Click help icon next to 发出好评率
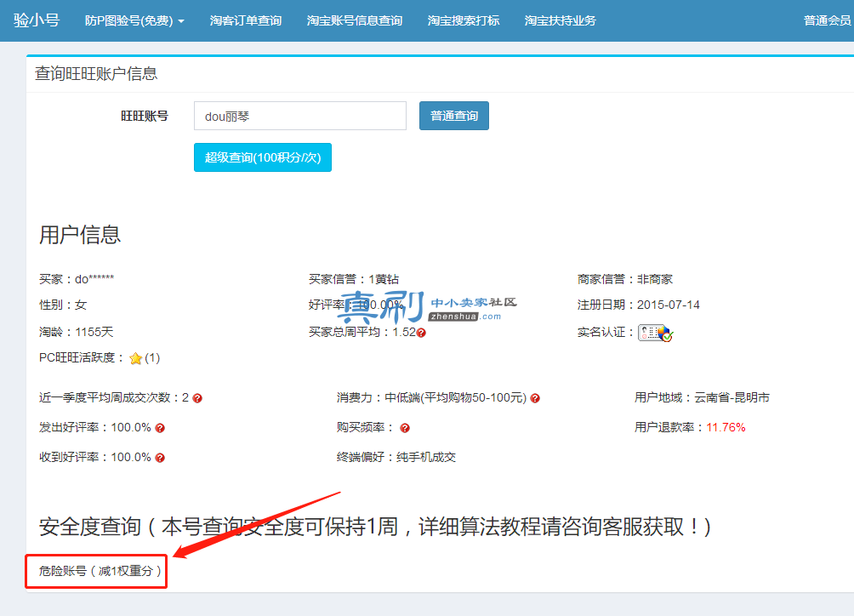Viewport: 854px width, 616px height. pyautogui.click(x=160, y=428)
